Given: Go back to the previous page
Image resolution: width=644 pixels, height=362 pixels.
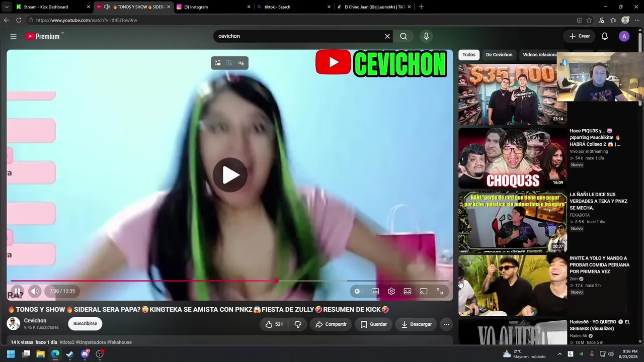Looking at the screenshot, I should [7, 20].
